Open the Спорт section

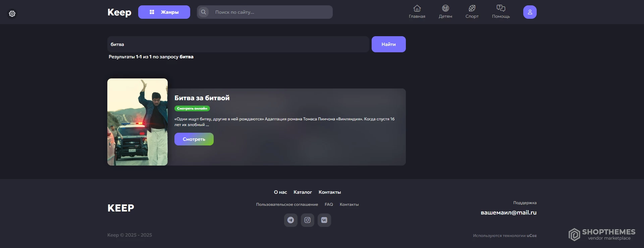pos(472,12)
